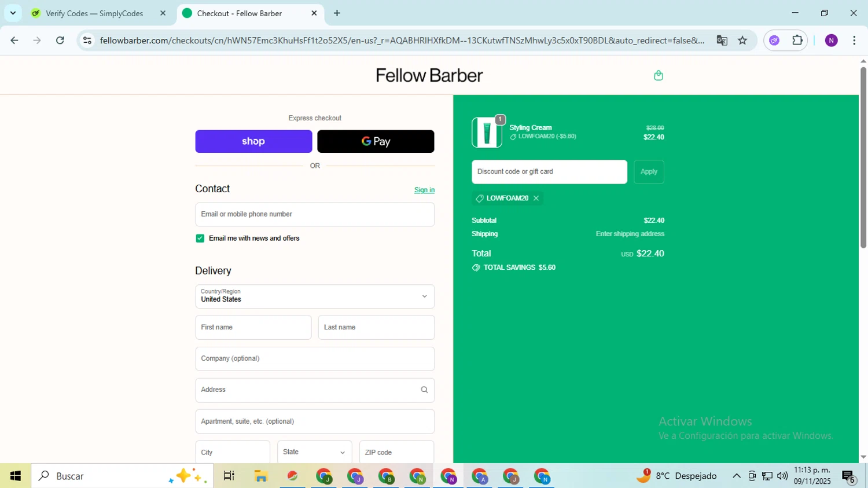Open the network tray icon
This screenshot has height=488, width=868.
point(767,476)
